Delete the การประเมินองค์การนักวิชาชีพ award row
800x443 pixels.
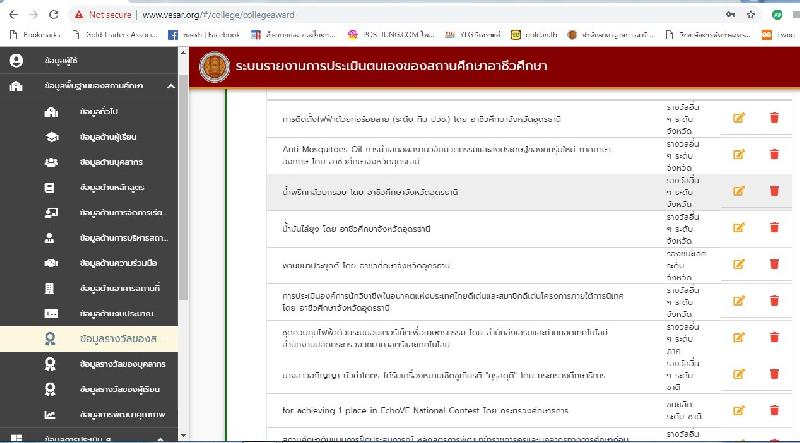[774, 301]
